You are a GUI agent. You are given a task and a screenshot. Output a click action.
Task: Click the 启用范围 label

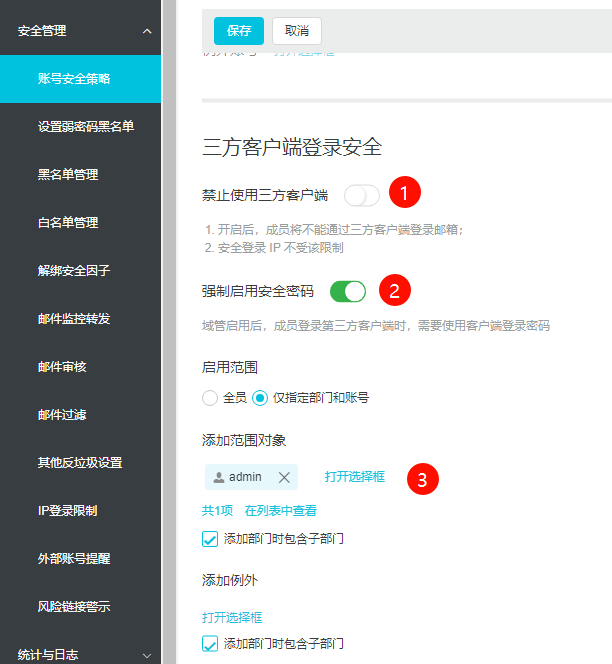tap(230, 367)
